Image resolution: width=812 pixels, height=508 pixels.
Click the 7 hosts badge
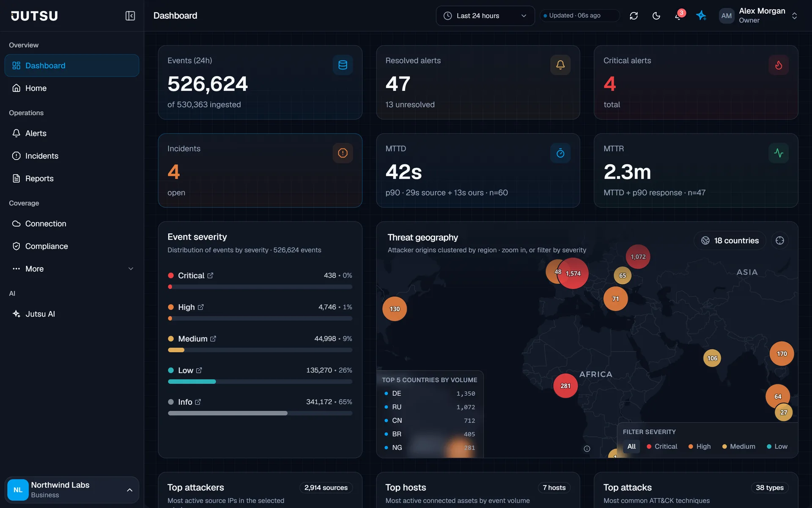point(554,488)
